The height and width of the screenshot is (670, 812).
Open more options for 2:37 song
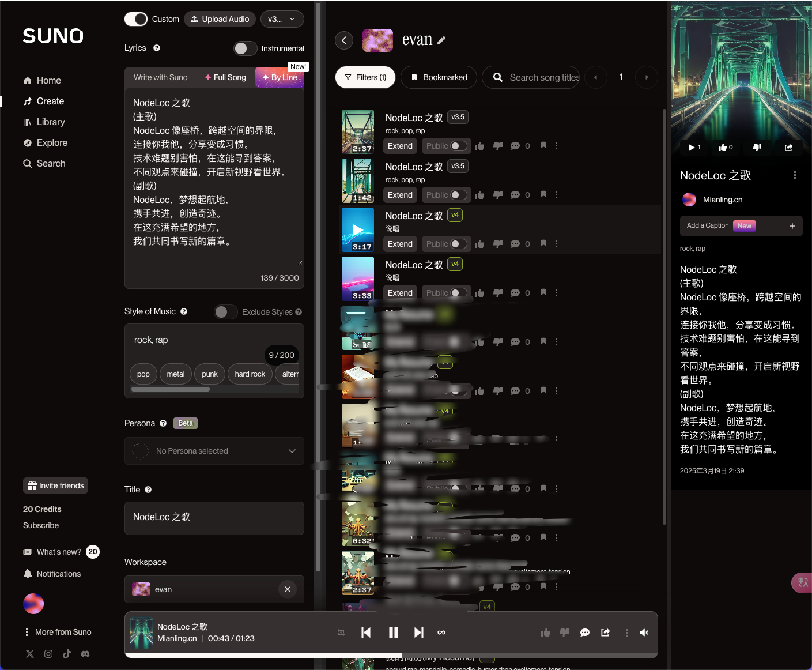coord(556,146)
